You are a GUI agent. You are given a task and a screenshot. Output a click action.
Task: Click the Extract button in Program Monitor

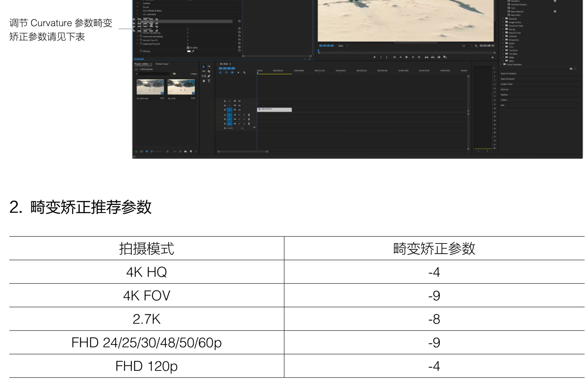click(x=433, y=57)
